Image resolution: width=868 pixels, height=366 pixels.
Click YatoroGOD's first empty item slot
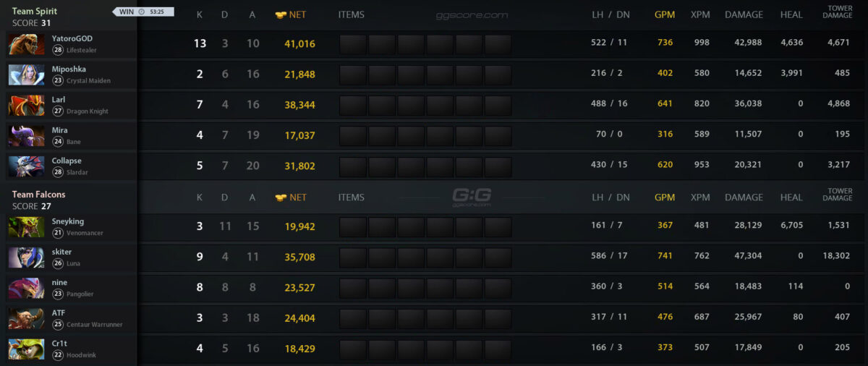353,45
